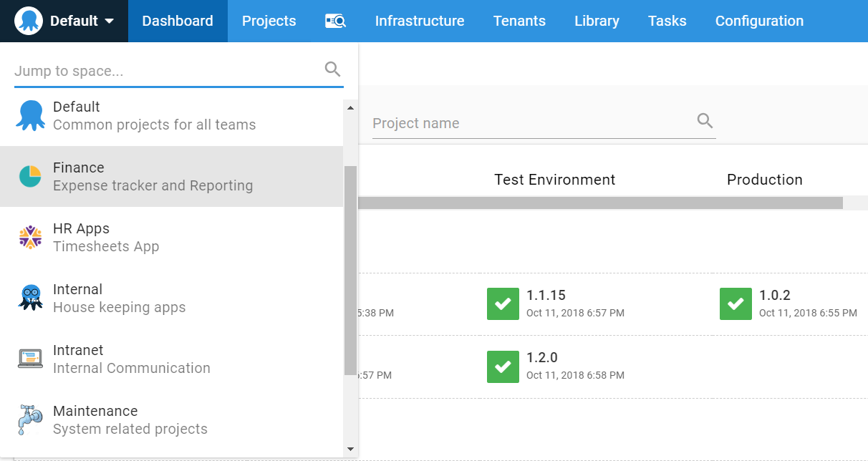This screenshot has height=461, width=868.
Task: Click the success checkmark for 1.0.2 in Production
Action: pos(736,304)
